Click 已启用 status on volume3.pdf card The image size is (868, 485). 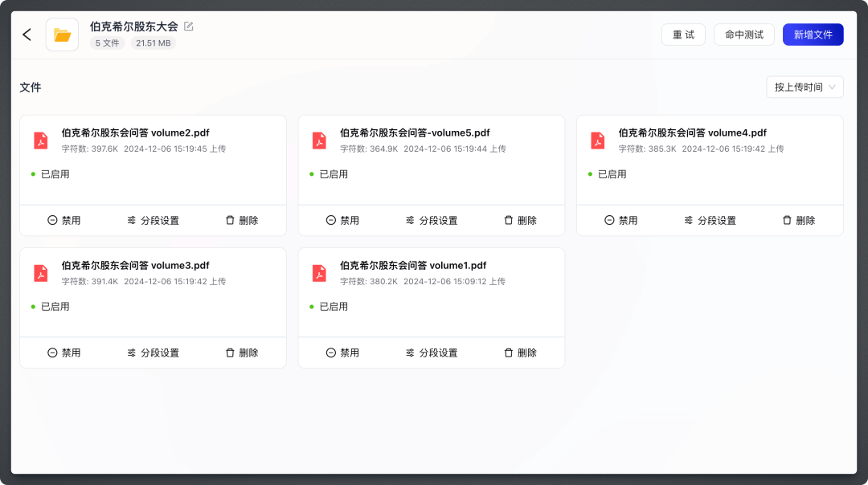coord(51,307)
